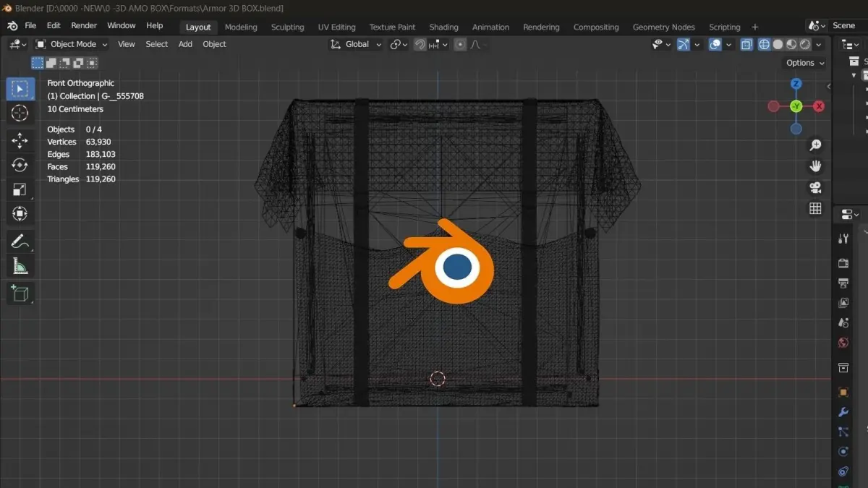Open the Object Mode dropdown

click(x=72, y=44)
